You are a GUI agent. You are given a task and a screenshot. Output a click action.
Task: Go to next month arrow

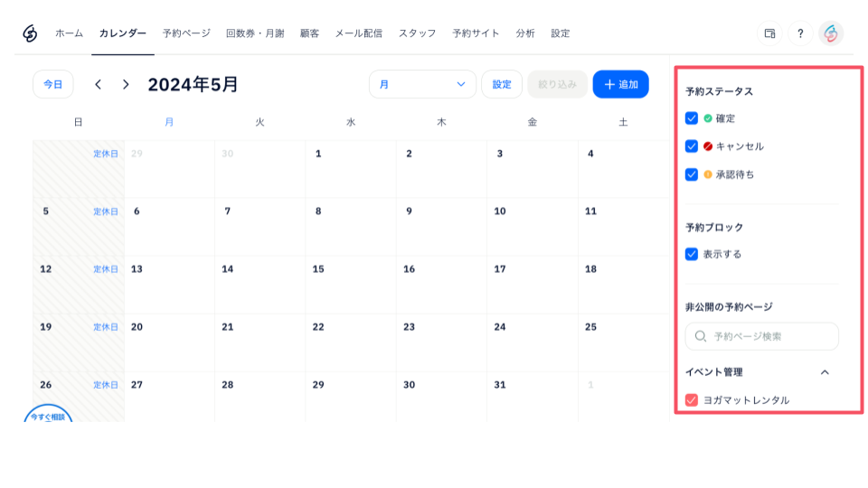[126, 84]
